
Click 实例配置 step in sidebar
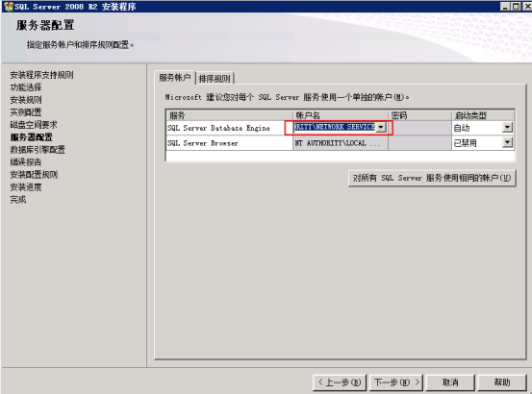26,112
